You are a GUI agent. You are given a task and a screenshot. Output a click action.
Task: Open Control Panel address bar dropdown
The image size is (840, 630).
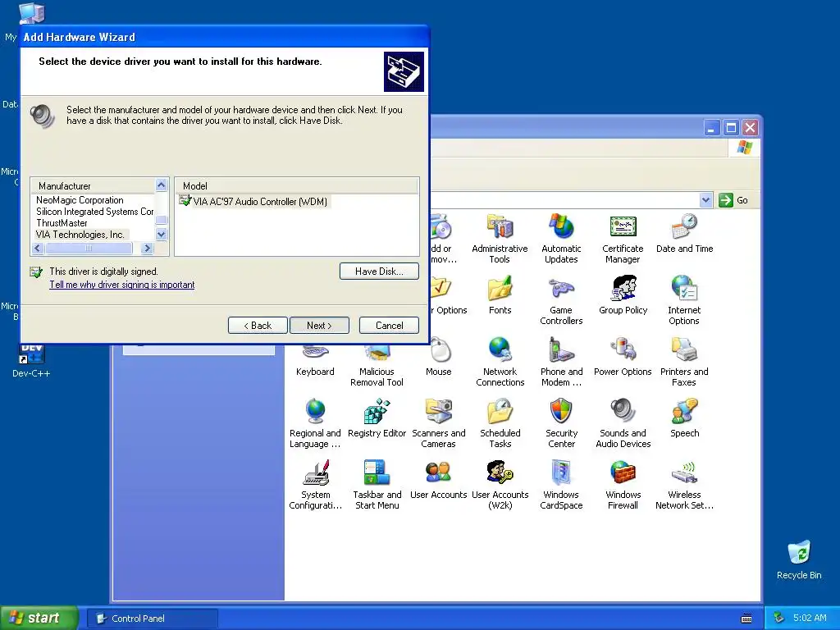click(x=705, y=200)
